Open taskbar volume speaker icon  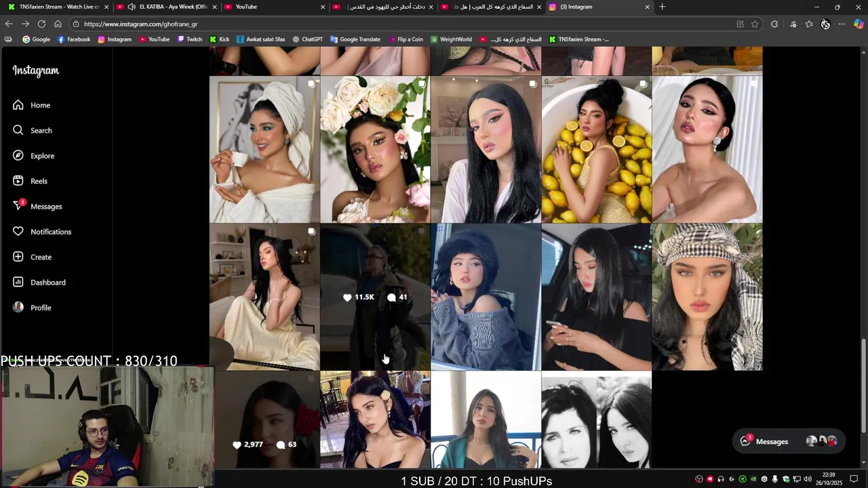tap(807, 479)
